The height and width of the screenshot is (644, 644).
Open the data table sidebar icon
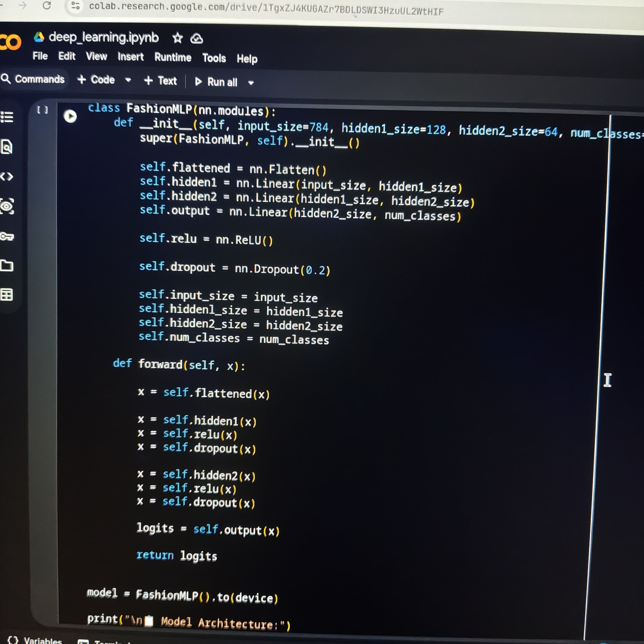[7, 295]
